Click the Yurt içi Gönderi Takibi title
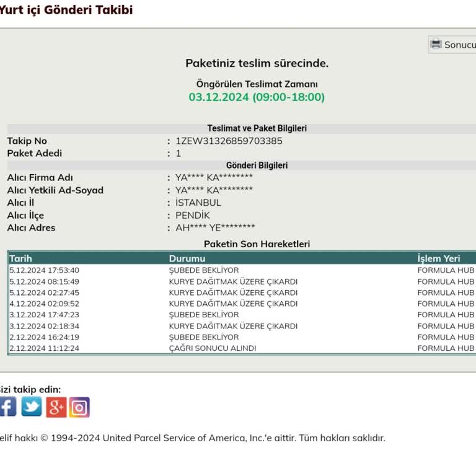The height and width of the screenshot is (476, 476). click(66, 10)
